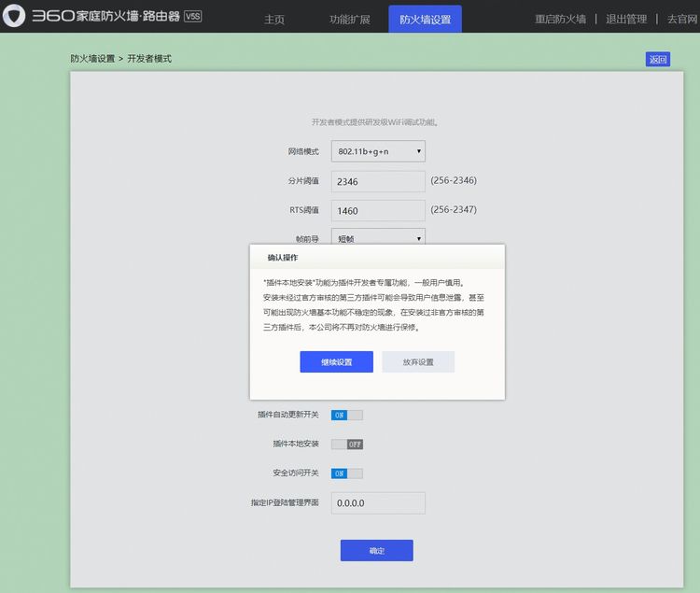The width and height of the screenshot is (700, 593).
Task: Click the 网络模式 dropdown arrow
Action: pos(419,151)
